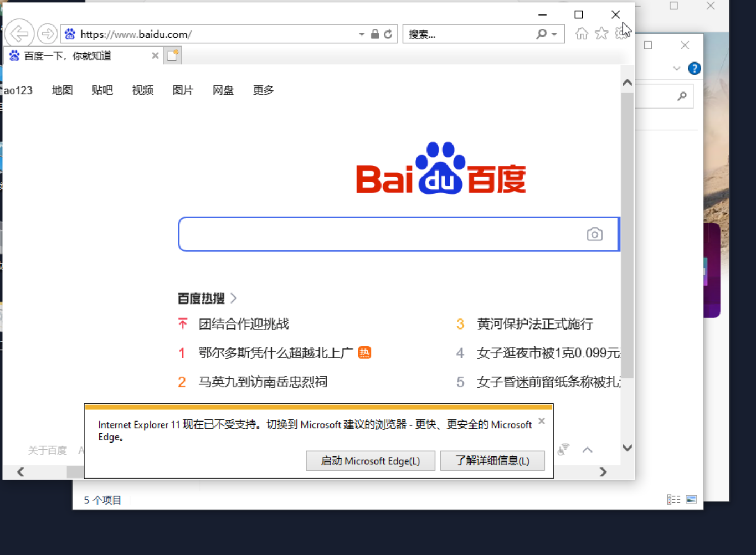Dismiss the Internet Explorer 11 notification
The image size is (756, 555).
coord(542,421)
